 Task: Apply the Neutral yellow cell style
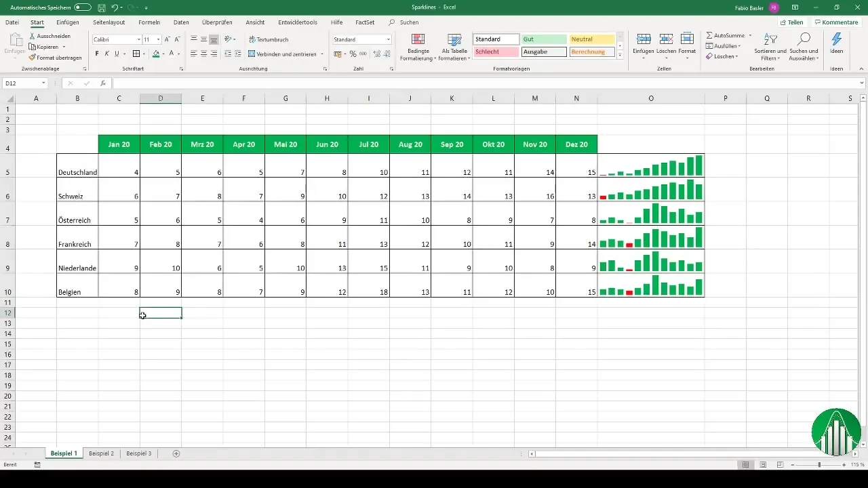(591, 39)
